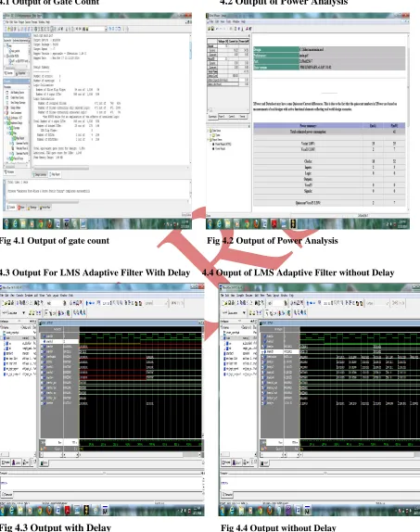The width and height of the screenshot is (420, 532).
Task: Select Summary tab in Power Analysis window
Action: tap(212, 117)
